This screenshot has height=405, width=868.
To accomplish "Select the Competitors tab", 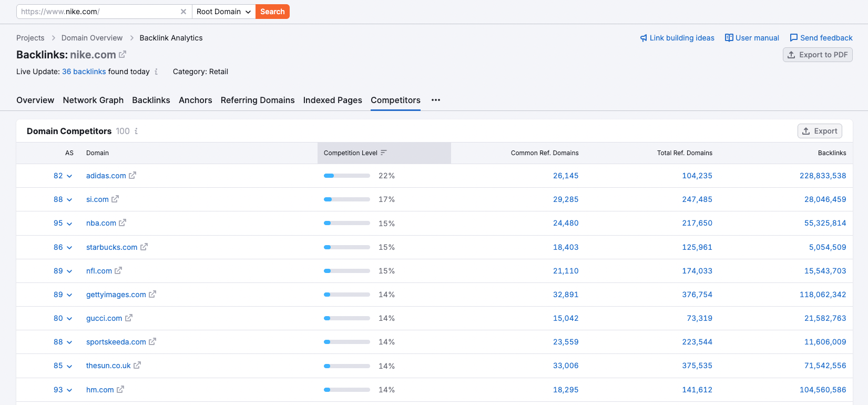I will [395, 100].
